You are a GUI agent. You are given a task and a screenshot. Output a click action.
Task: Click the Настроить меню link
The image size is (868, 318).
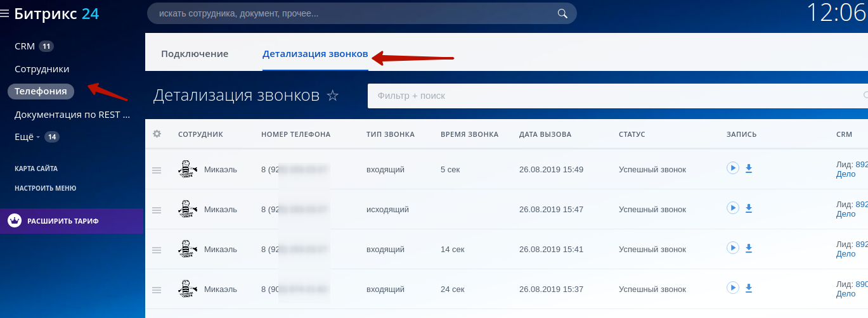(45, 188)
